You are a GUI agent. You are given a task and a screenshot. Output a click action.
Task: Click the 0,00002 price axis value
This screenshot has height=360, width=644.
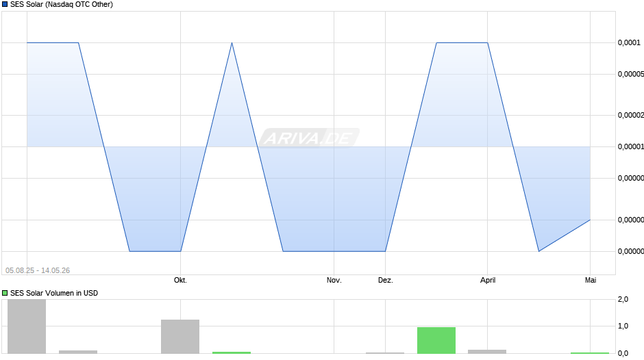point(630,115)
